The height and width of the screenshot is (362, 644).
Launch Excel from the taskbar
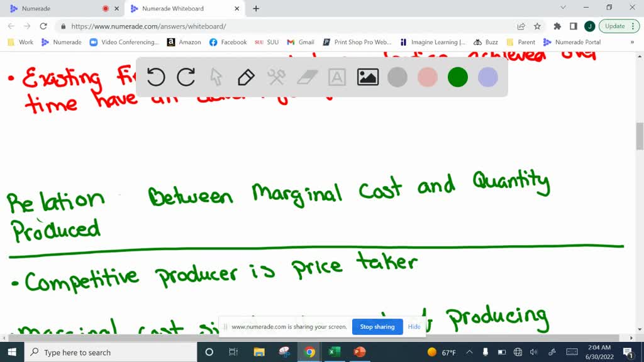coord(333,352)
